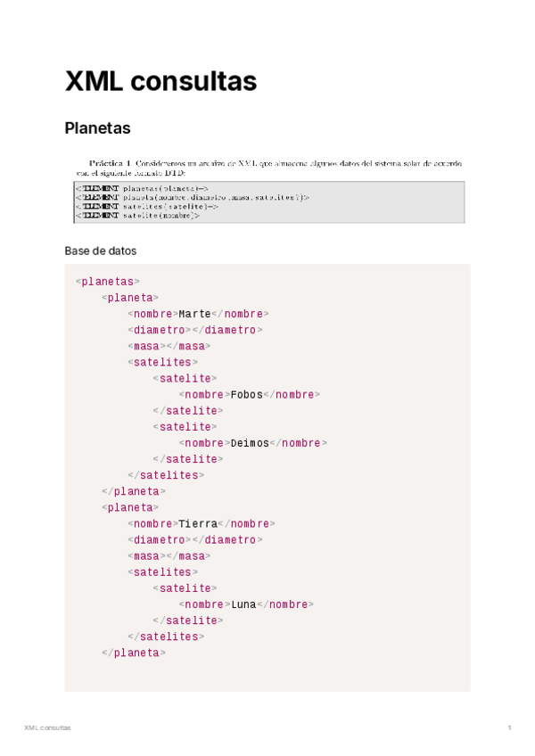Click the page number 1 in footer
The height and width of the screenshot is (756, 535).
click(x=509, y=728)
